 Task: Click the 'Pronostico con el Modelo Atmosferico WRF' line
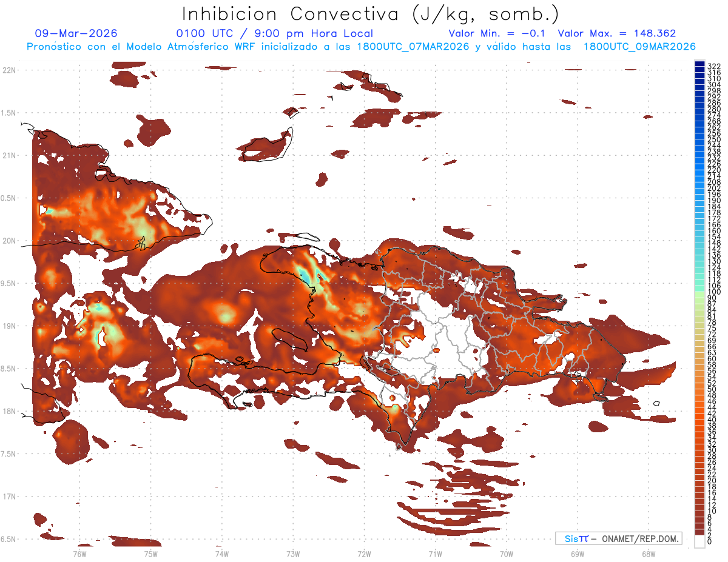click(x=361, y=47)
